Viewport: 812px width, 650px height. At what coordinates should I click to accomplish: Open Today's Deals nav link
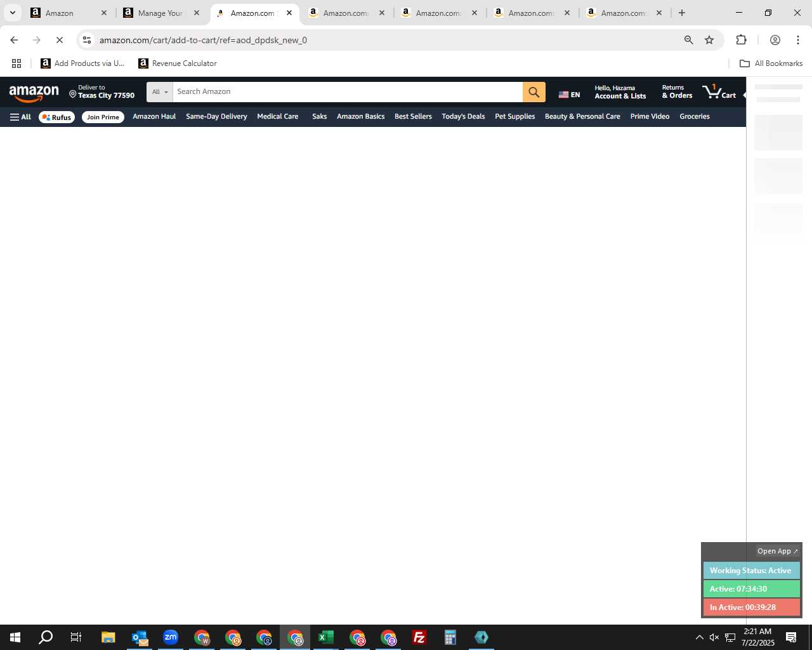click(463, 117)
